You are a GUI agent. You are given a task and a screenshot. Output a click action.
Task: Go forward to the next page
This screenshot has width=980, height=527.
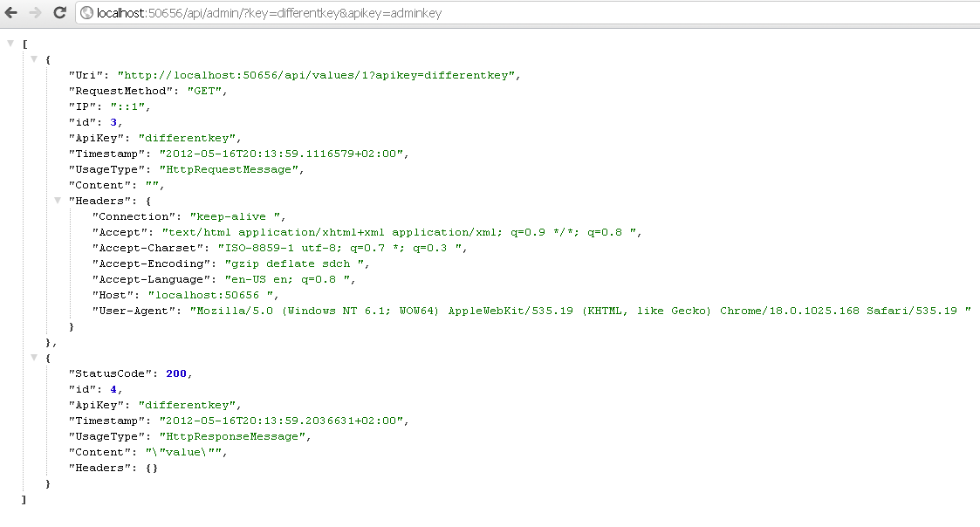click(35, 12)
